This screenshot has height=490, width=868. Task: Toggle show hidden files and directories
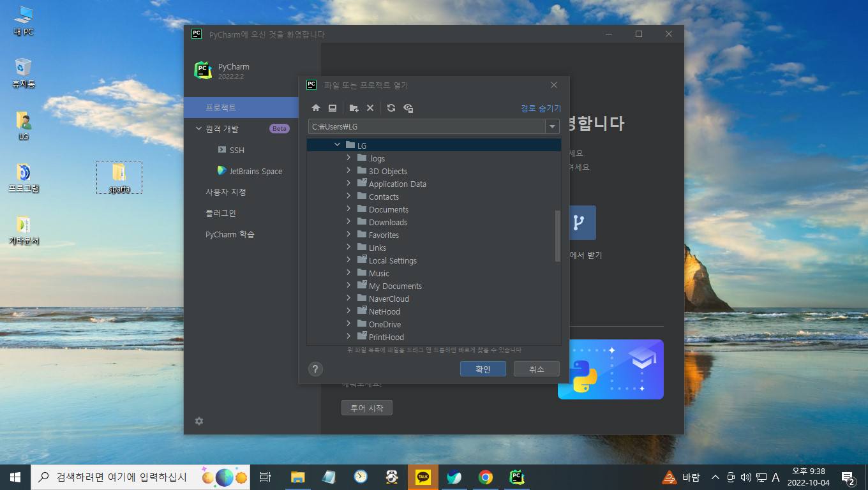(408, 108)
